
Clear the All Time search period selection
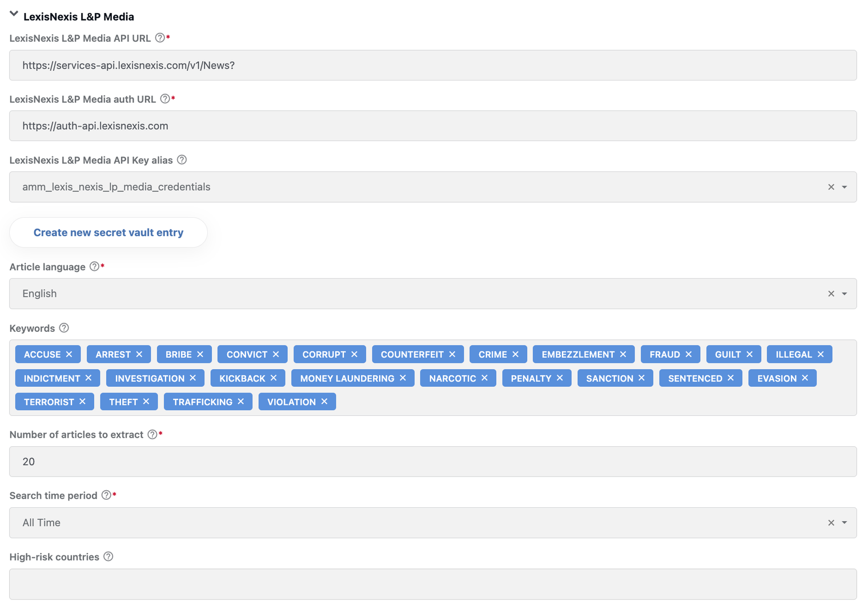click(831, 523)
